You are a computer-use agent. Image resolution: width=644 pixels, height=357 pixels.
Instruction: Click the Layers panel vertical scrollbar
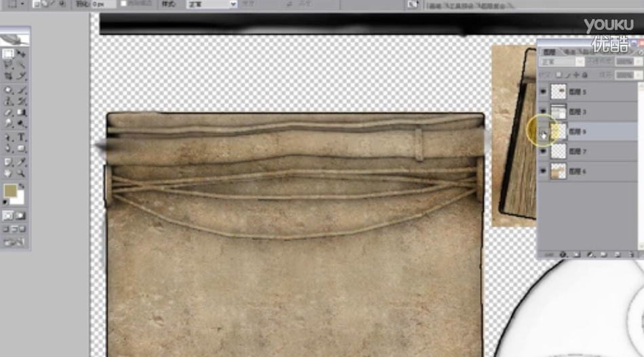641,166
